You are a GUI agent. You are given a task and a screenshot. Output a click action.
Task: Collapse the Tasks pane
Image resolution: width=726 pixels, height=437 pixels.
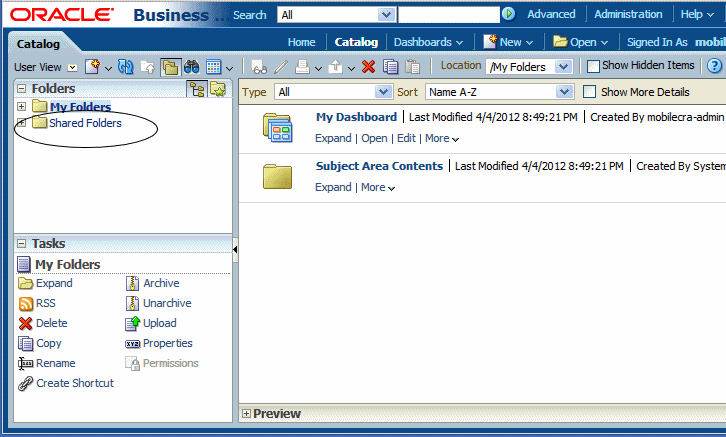[21, 243]
